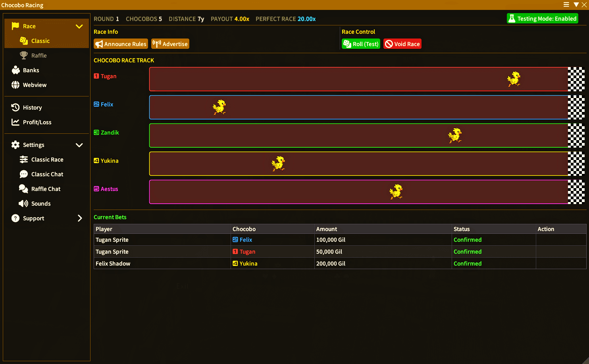Open the hamburger menu in title bar
The height and width of the screenshot is (364, 589).
(x=566, y=5)
